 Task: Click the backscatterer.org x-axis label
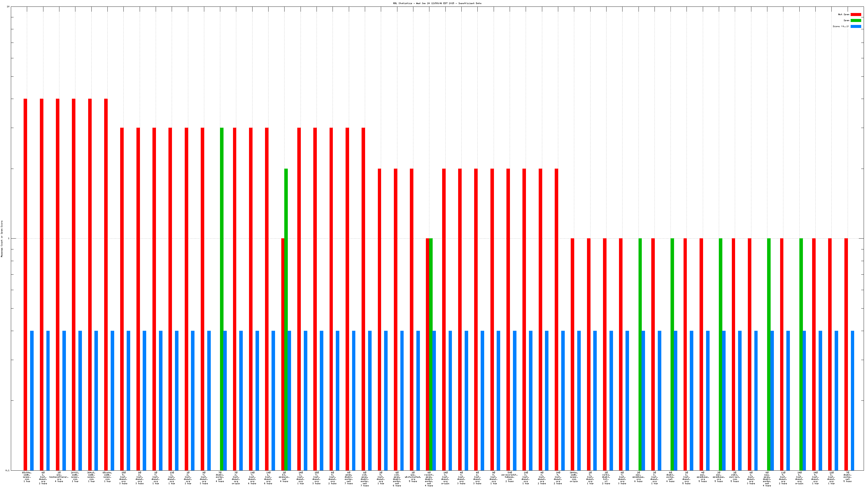click(x=59, y=477)
